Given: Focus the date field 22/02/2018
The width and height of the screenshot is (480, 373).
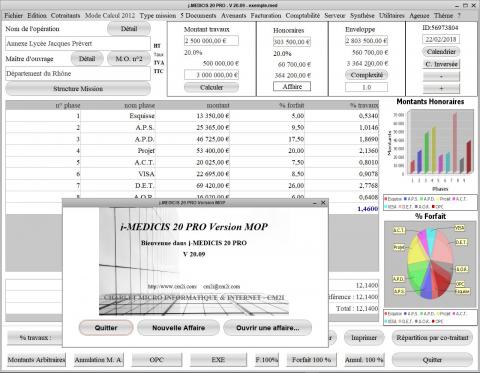Looking at the screenshot, I should pyautogui.click(x=441, y=39).
